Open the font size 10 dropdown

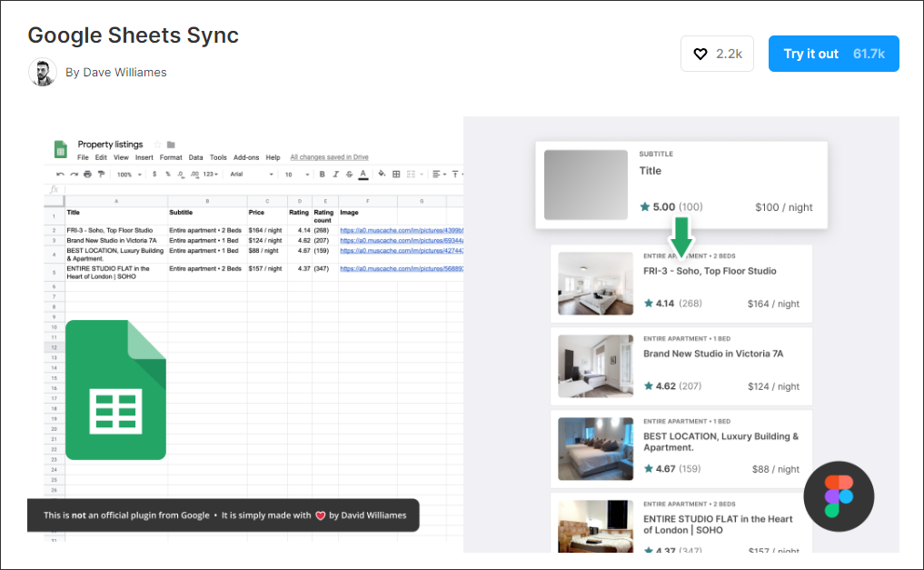coord(297,175)
